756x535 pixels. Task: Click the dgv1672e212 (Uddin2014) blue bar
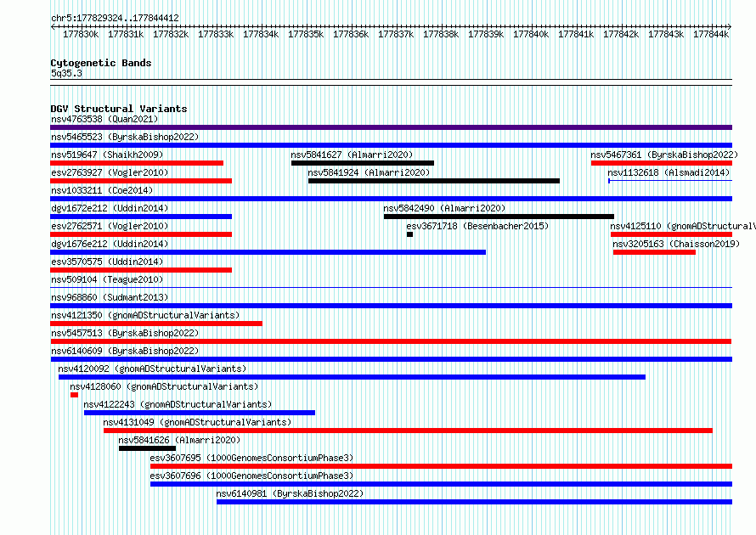141,217
